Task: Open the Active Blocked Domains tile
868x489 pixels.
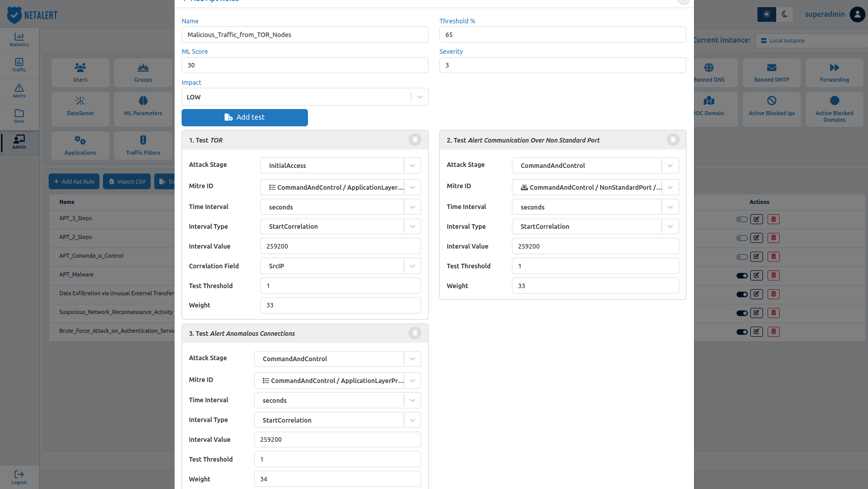Action: (x=835, y=109)
